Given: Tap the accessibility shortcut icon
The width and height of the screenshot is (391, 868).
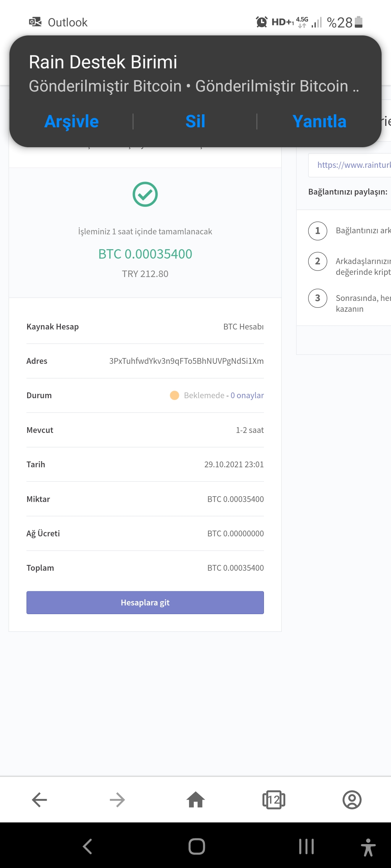Looking at the screenshot, I should [368, 847].
